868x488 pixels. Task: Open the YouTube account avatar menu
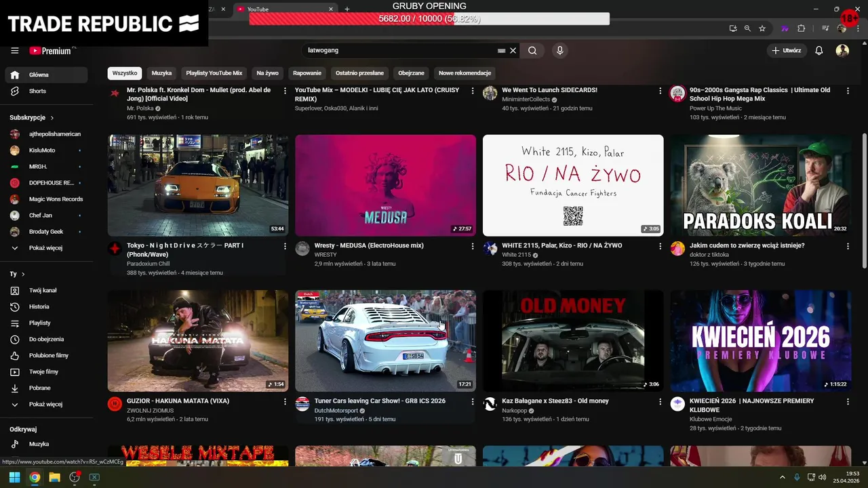point(842,50)
